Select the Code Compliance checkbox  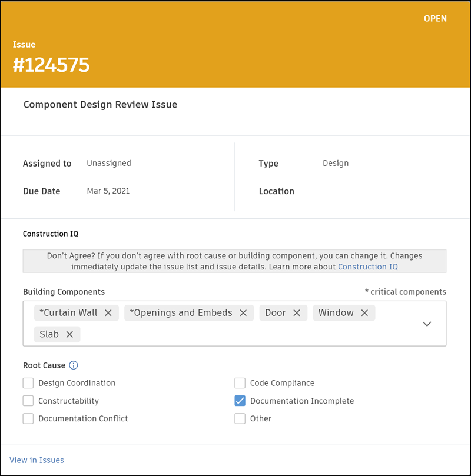point(240,383)
